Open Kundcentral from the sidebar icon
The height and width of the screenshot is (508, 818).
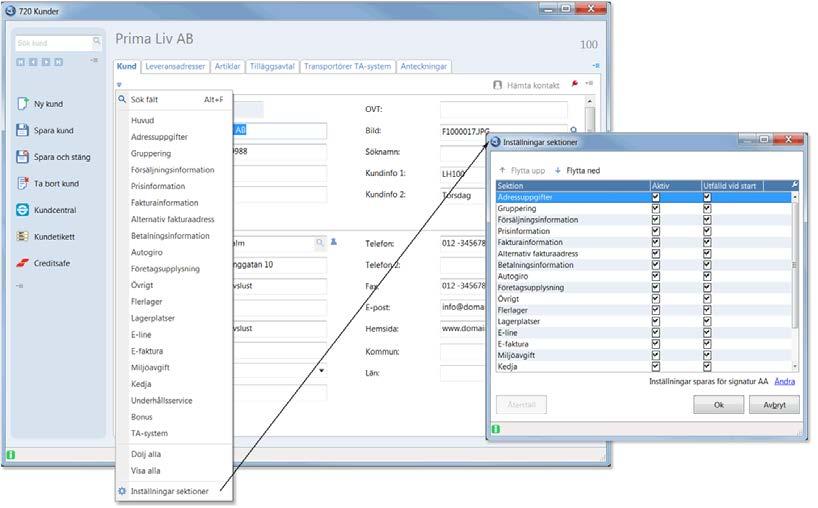(22, 210)
